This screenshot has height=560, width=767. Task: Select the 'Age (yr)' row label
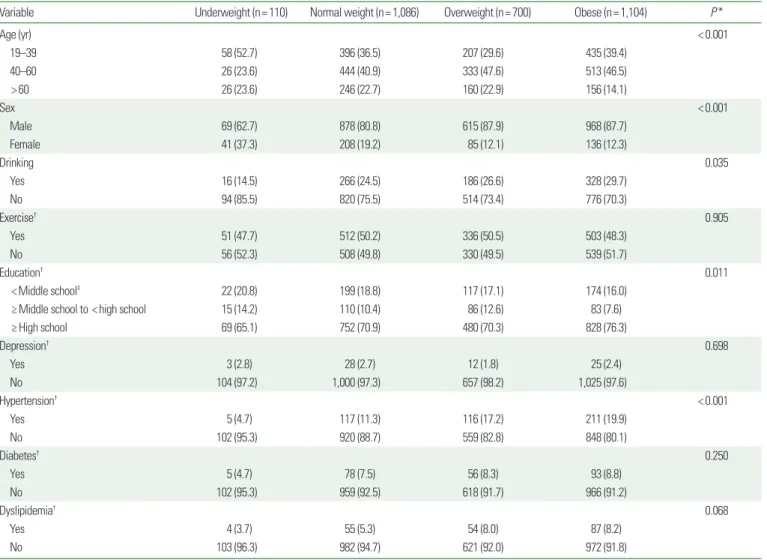pos(16,35)
